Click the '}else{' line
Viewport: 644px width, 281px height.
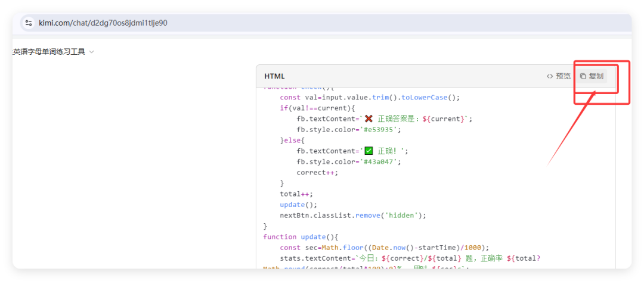(292, 140)
